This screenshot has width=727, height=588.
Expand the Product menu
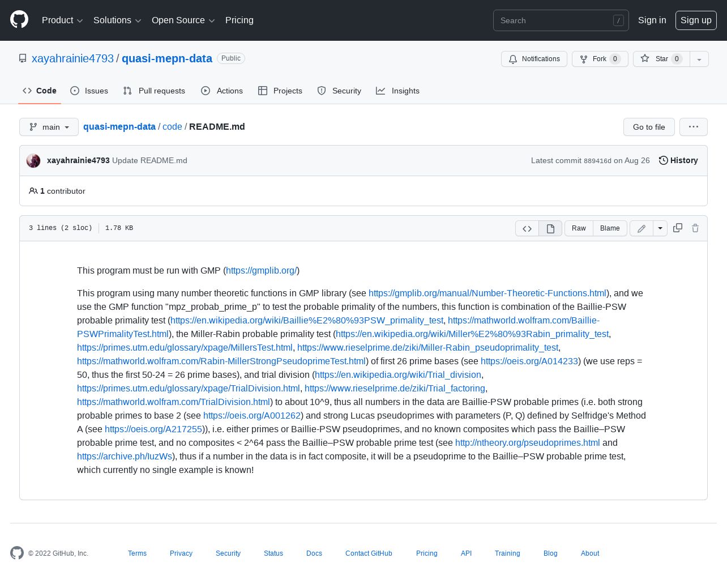[x=62, y=20]
